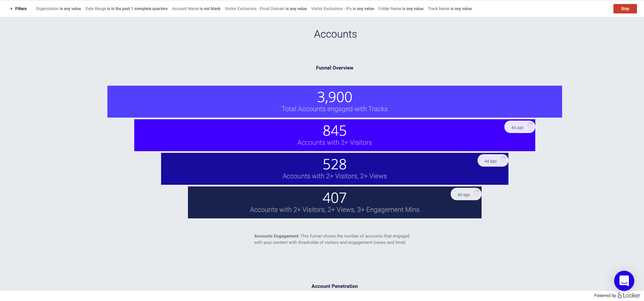This screenshot has width=644, height=301.
Task: Open the Folder Name filter
Action: pos(401,9)
